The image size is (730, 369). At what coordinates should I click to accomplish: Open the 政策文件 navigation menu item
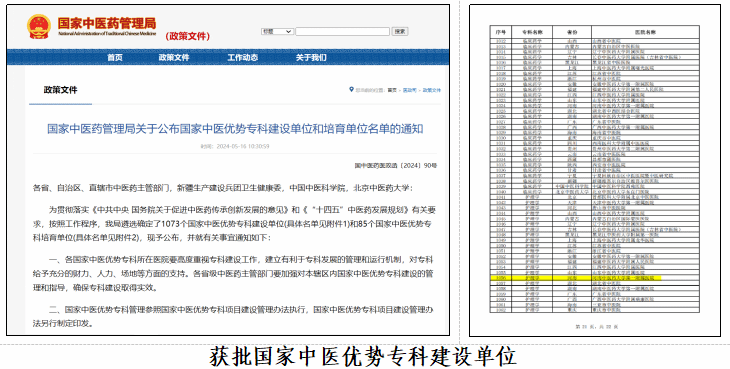pos(174,57)
